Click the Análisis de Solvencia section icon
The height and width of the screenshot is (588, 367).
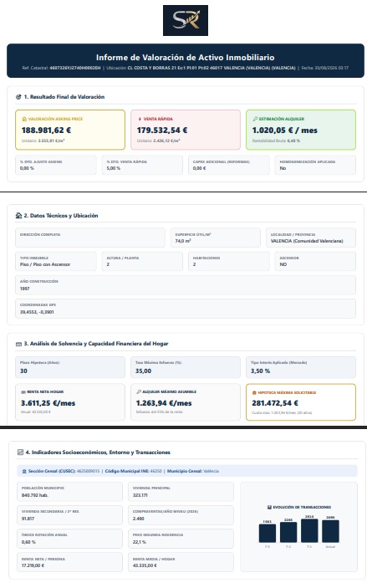tap(18, 344)
